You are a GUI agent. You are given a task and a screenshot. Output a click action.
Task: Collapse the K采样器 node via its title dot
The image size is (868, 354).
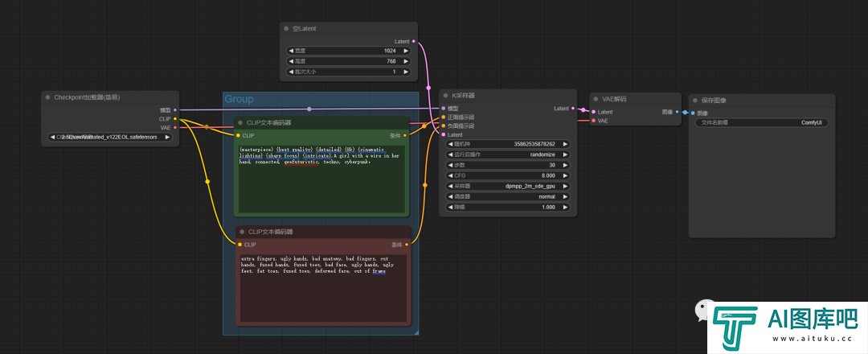pos(445,95)
